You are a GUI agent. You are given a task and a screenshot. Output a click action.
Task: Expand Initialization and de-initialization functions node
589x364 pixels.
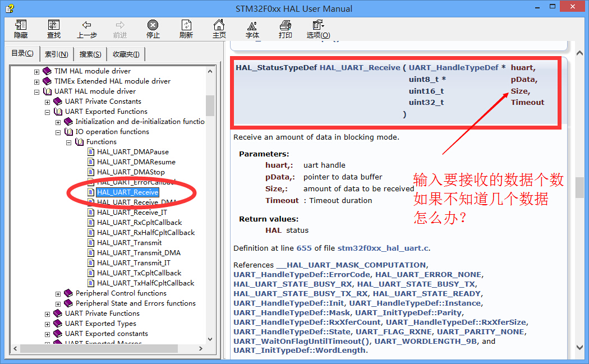[58, 122]
